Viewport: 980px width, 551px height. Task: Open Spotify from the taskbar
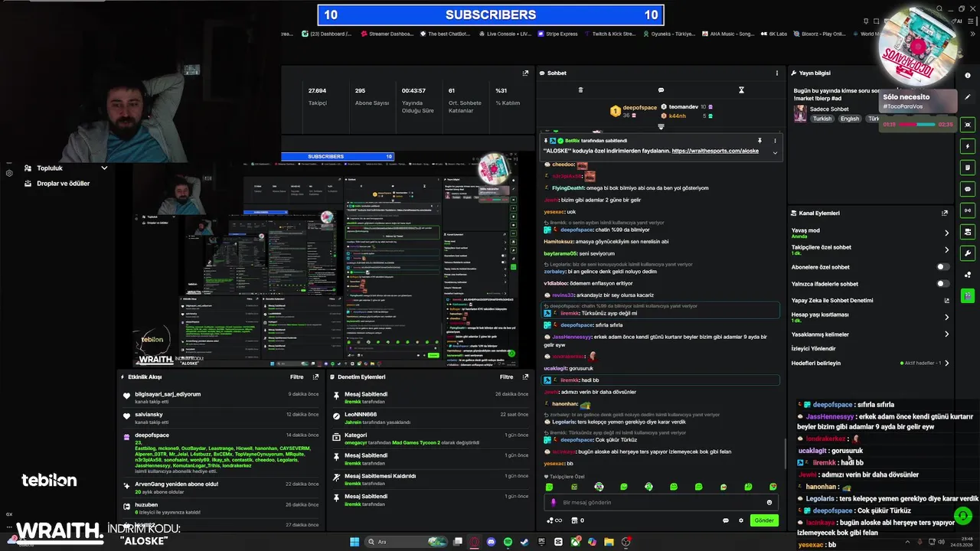508,542
